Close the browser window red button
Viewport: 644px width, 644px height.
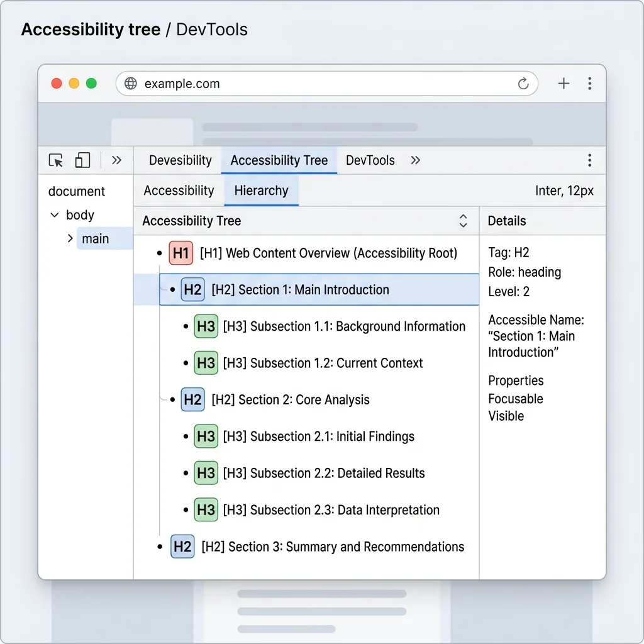click(57, 84)
